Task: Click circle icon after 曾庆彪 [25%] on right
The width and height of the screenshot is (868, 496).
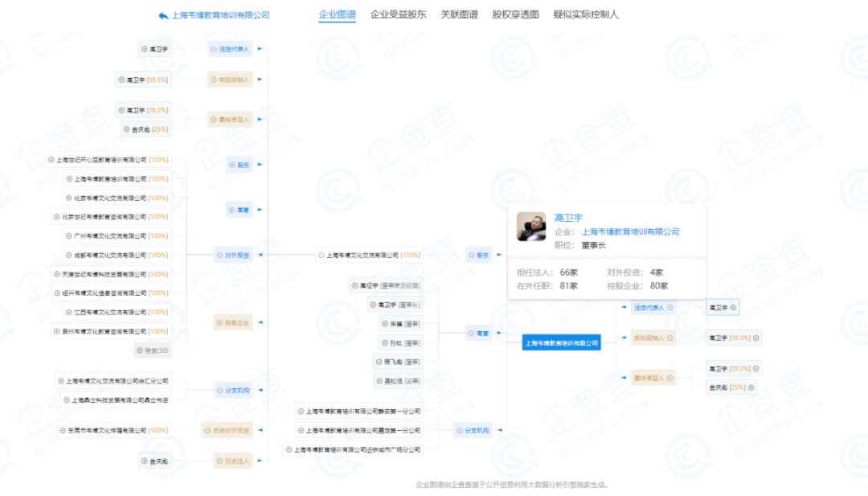Action: tap(751, 387)
